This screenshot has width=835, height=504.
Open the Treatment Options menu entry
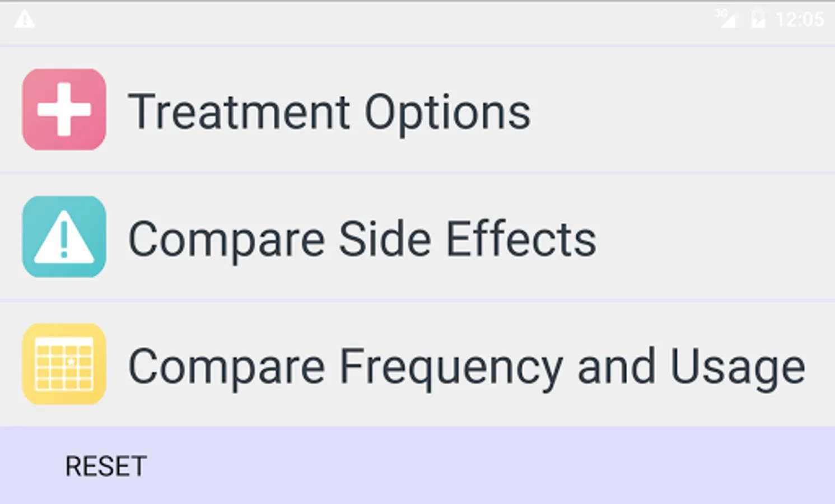click(329, 112)
